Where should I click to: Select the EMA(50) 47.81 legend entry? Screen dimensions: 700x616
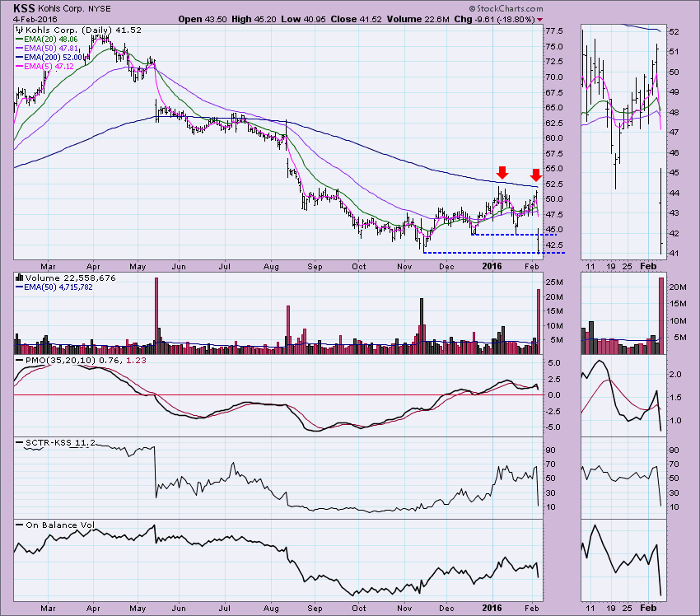pyautogui.click(x=50, y=49)
